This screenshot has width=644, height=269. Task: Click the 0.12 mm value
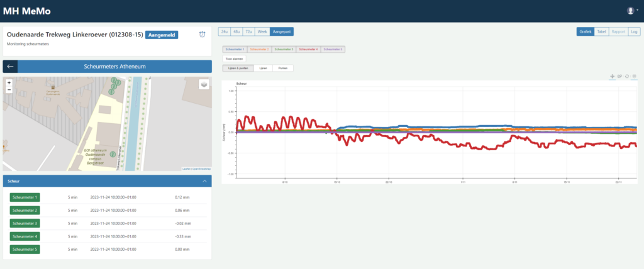coord(182,197)
